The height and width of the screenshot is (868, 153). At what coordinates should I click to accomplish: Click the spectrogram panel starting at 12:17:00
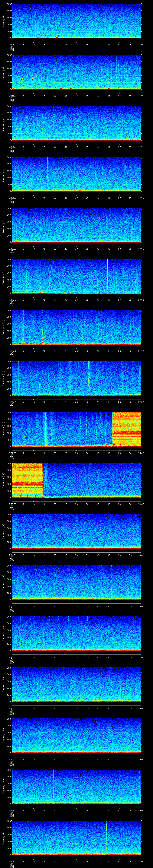click(x=77, y=174)
